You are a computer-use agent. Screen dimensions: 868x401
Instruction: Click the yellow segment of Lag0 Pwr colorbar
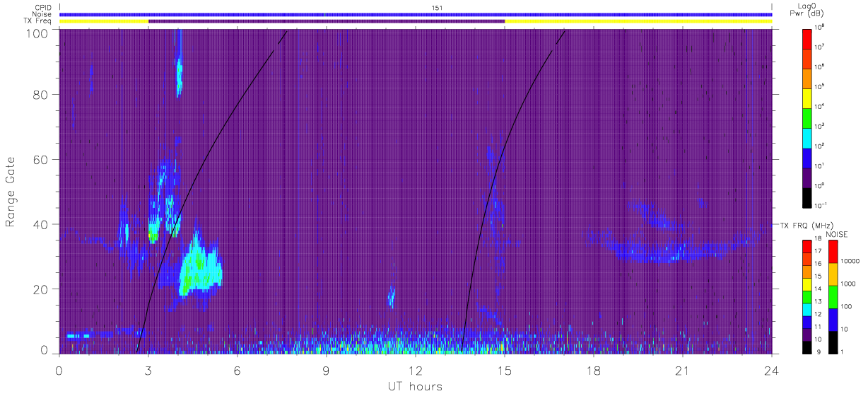coord(807,98)
